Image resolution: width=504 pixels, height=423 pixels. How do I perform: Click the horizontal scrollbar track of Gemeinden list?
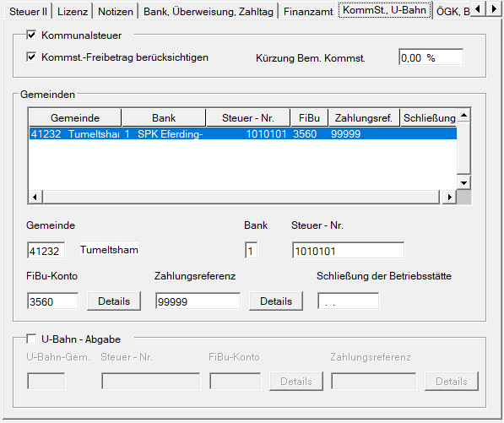tap(241, 197)
